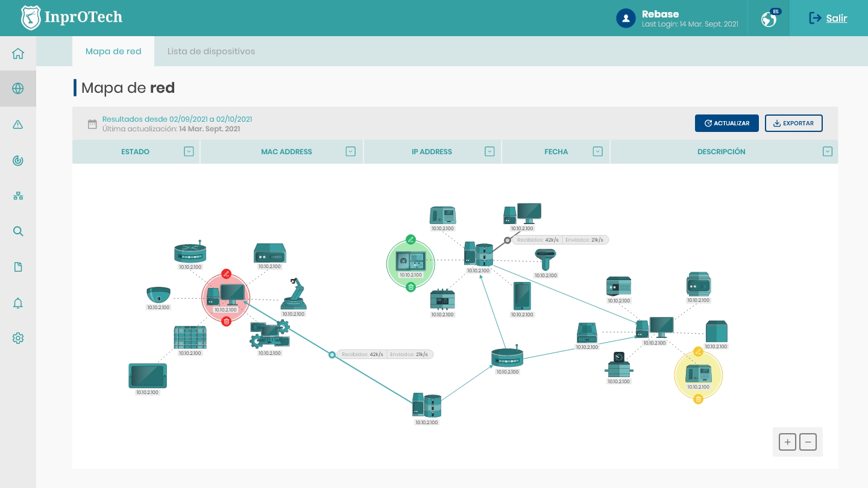This screenshot has width=868, height=488.
Task: Zoom out the map with minus button
Action: coord(808,442)
